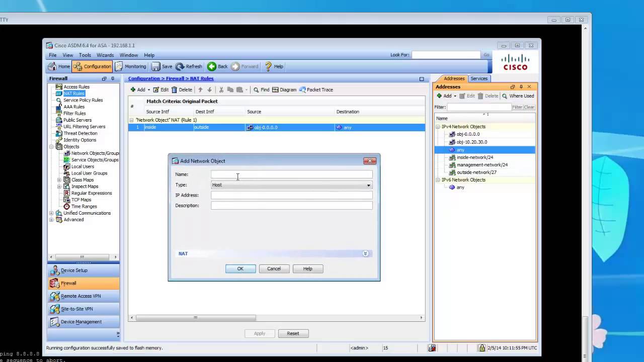Save the configuration with Save icon
The height and width of the screenshot is (362, 644).
pos(162,66)
